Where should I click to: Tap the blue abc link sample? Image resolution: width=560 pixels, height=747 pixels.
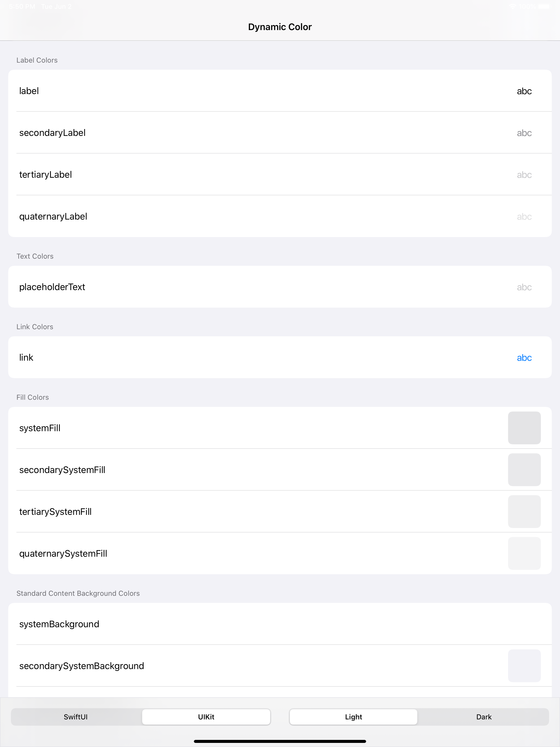coord(524,357)
